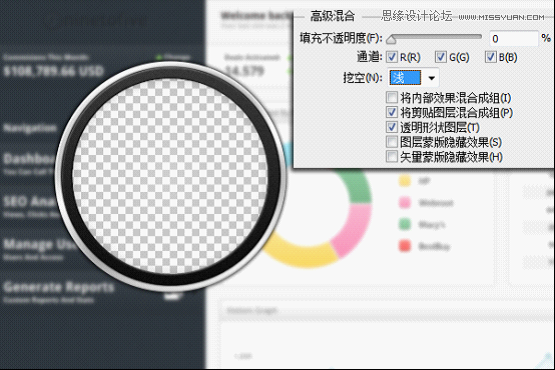This screenshot has width=555, height=370.
Task: Click the green legend color swatch
Action: (x=405, y=224)
